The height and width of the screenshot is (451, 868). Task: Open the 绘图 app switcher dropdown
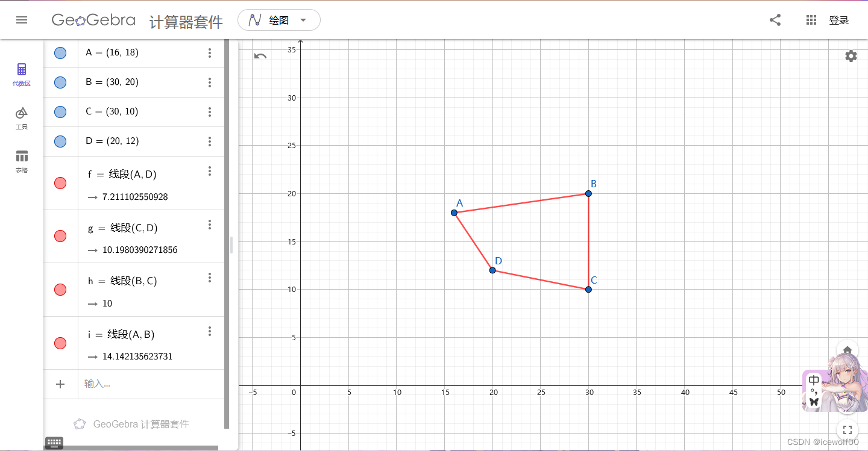(279, 20)
